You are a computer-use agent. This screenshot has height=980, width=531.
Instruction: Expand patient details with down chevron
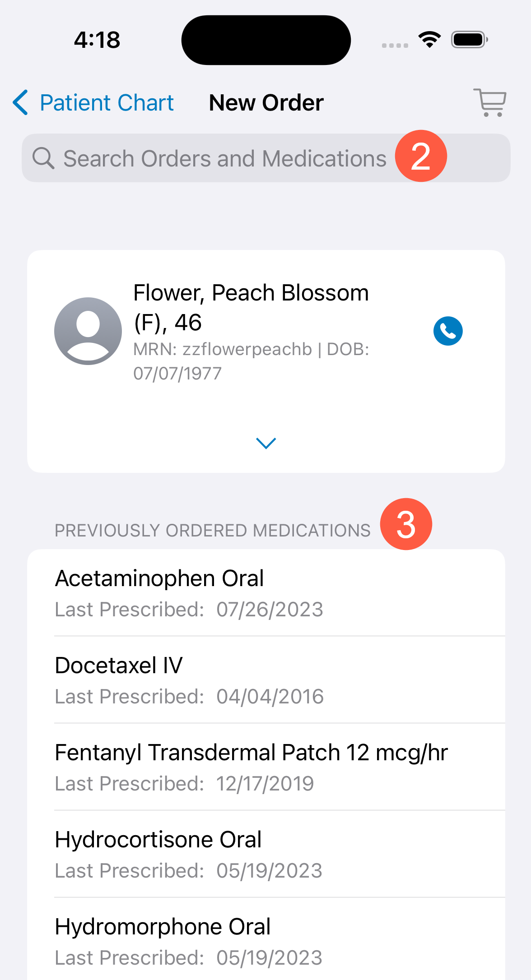tap(266, 443)
